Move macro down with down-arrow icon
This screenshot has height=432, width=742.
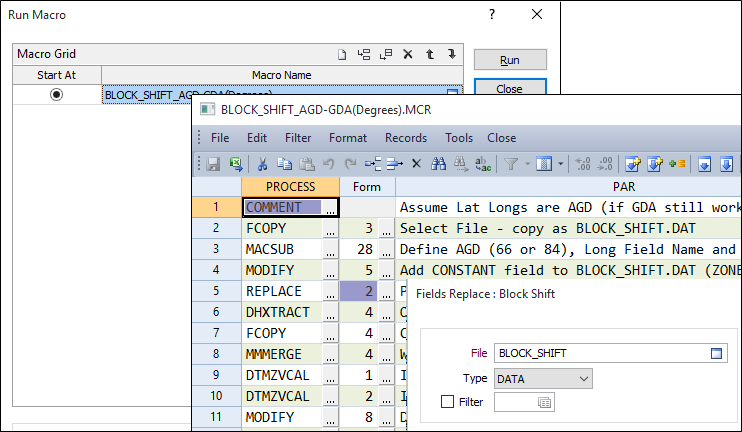pyautogui.click(x=452, y=54)
